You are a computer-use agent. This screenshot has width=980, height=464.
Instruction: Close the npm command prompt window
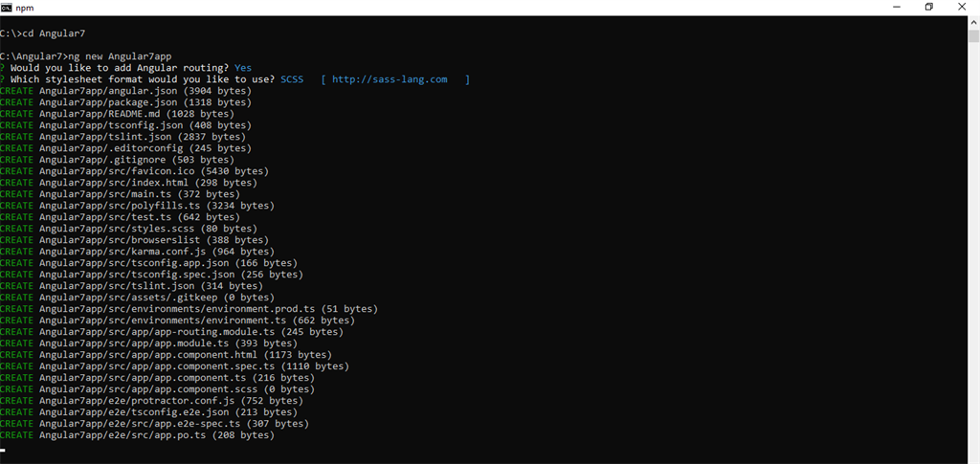[962, 7]
